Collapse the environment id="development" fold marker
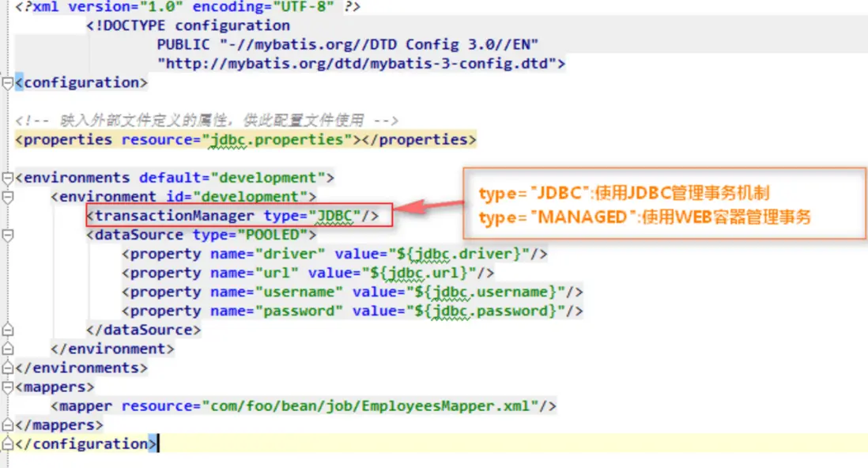 pyautogui.click(x=8, y=197)
